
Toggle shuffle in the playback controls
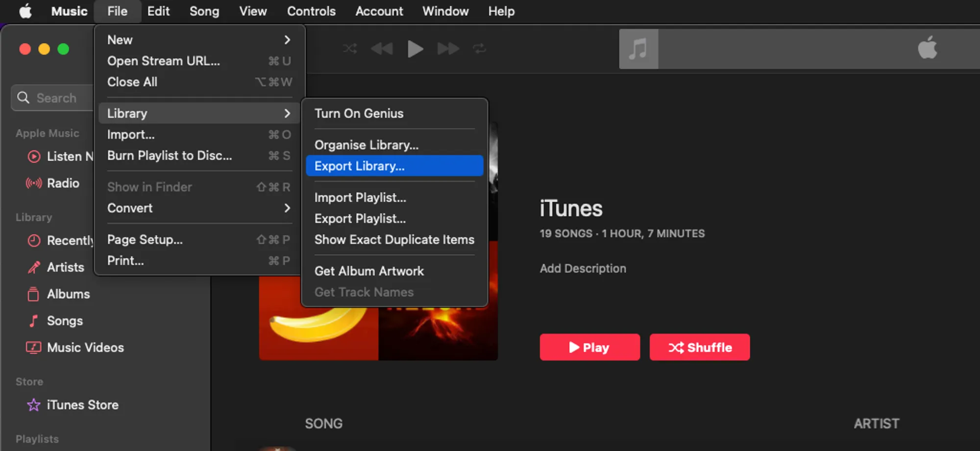pos(350,49)
